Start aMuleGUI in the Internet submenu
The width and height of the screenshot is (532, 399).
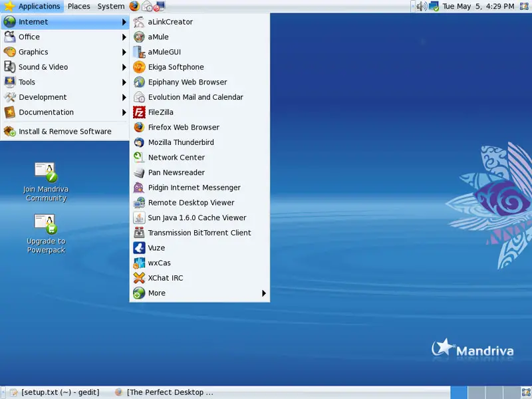tap(199, 52)
